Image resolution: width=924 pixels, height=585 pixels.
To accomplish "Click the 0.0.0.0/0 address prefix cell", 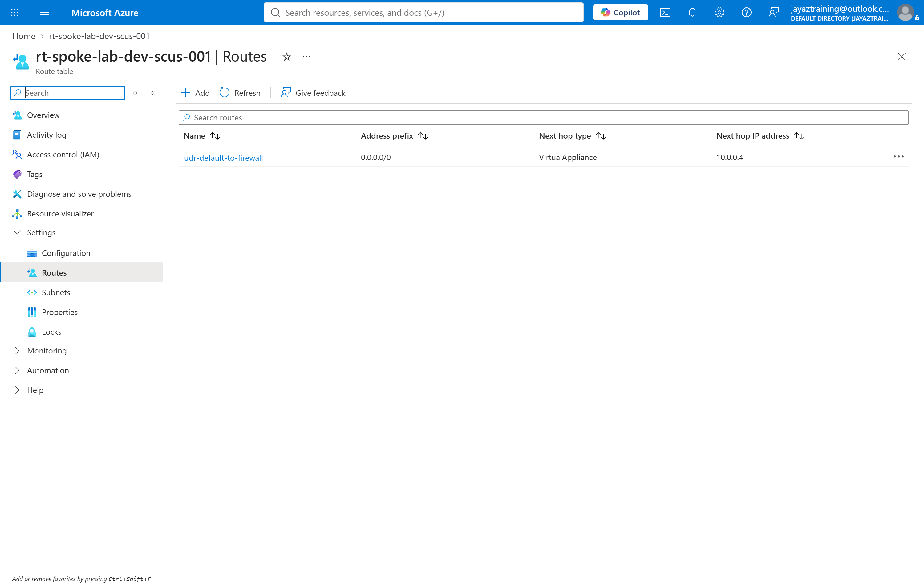I will (376, 157).
